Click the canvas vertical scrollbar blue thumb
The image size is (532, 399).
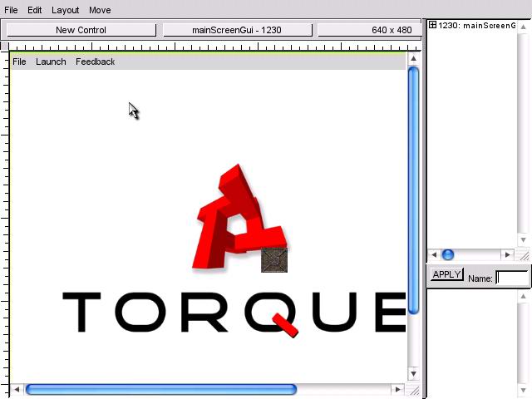pyautogui.click(x=413, y=190)
